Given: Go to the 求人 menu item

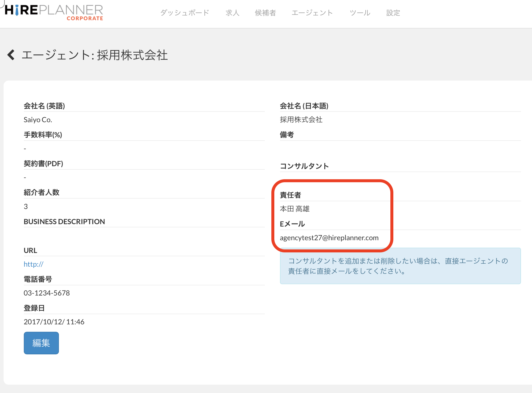Looking at the screenshot, I should pos(232,13).
